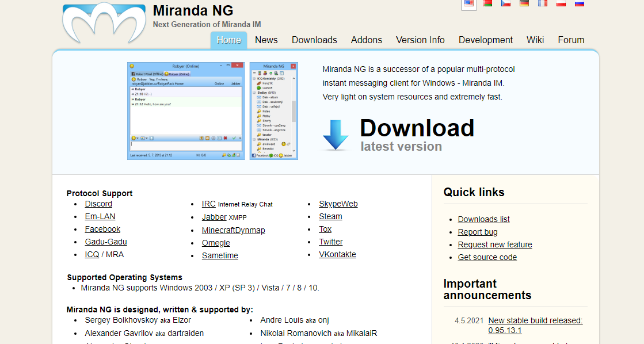
Task: Click the Get source code link
Action: click(x=487, y=257)
